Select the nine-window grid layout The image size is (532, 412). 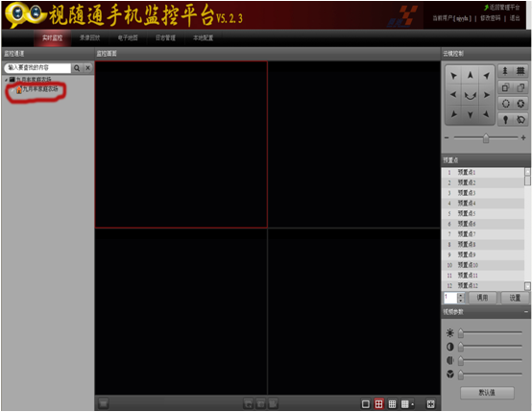[x=392, y=404]
